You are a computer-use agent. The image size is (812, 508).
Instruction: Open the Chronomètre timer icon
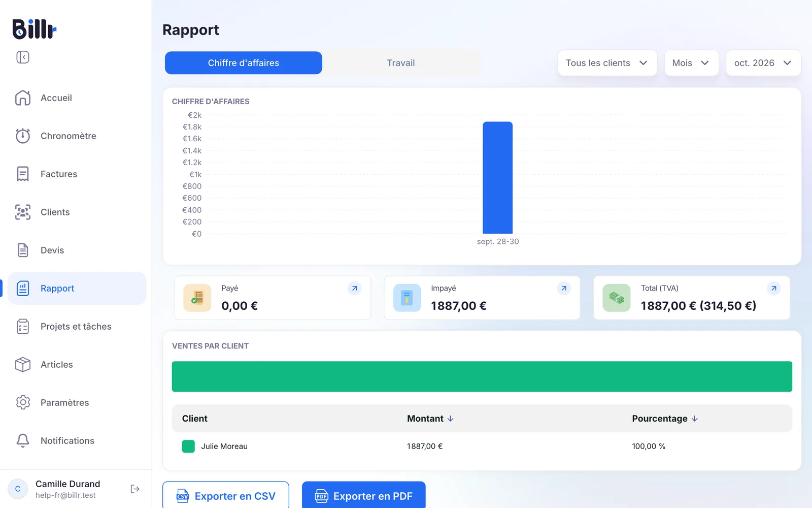pos(23,136)
